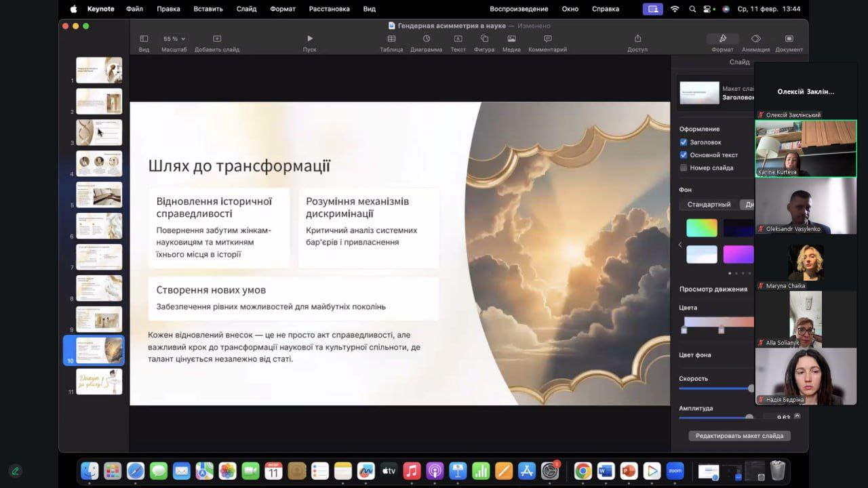Select the Стандартный background tab
This screenshot has height=488, width=868.
(709, 205)
